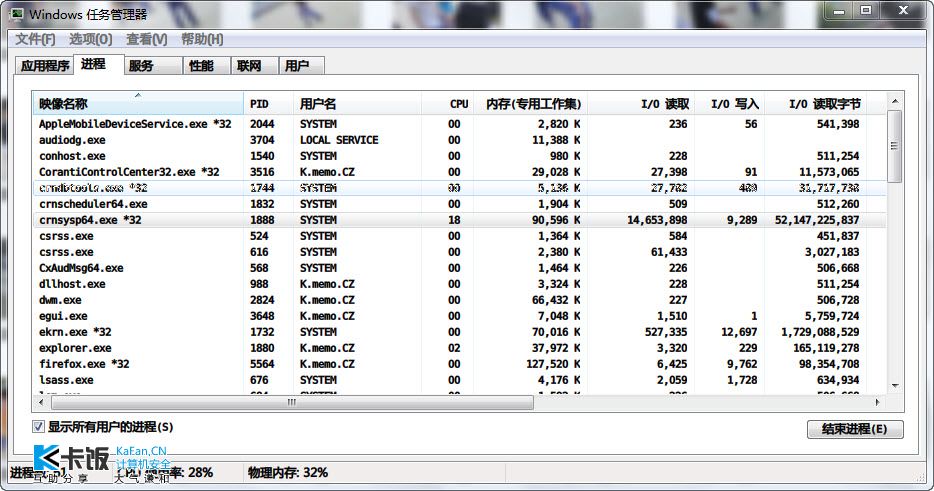934x491 pixels.
Task: Click the horizontal scrollbar left arrow
Action: [41, 403]
